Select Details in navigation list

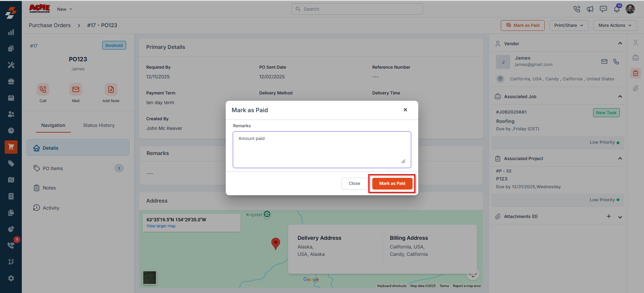pyautogui.click(x=78, y=148)
